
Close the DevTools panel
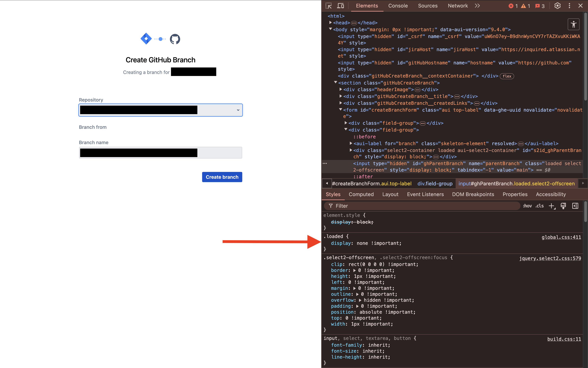tap(581, 6)
